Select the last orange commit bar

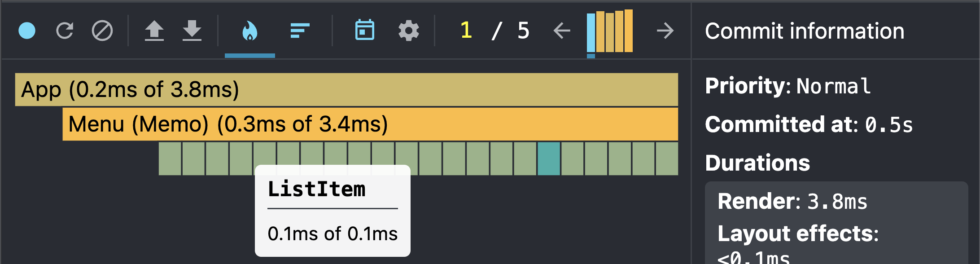point(629,31)
